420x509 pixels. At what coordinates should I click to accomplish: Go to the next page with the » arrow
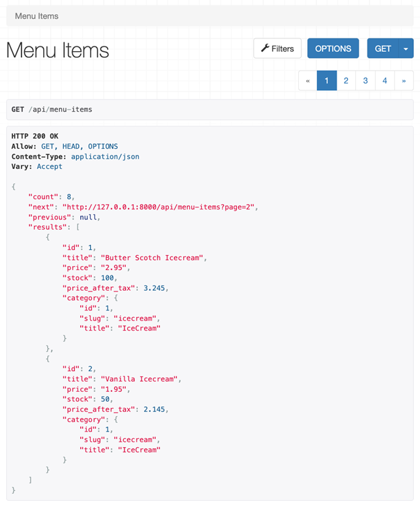click(x=404, y=81)
